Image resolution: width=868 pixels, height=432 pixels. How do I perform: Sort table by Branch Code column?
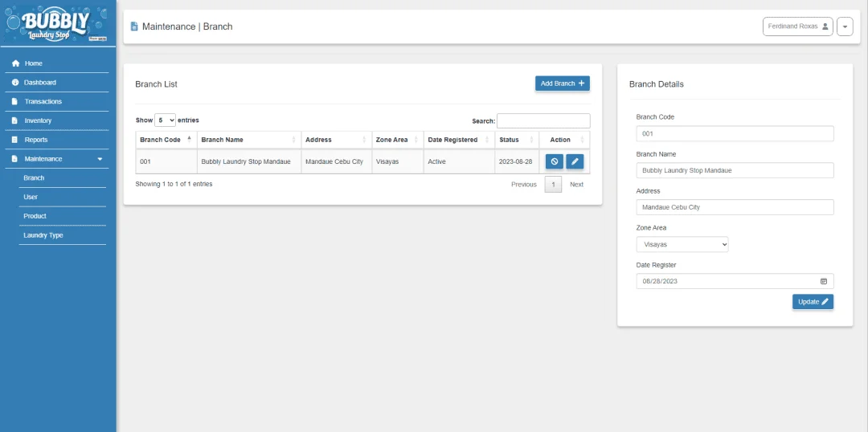tap(166, 140)
